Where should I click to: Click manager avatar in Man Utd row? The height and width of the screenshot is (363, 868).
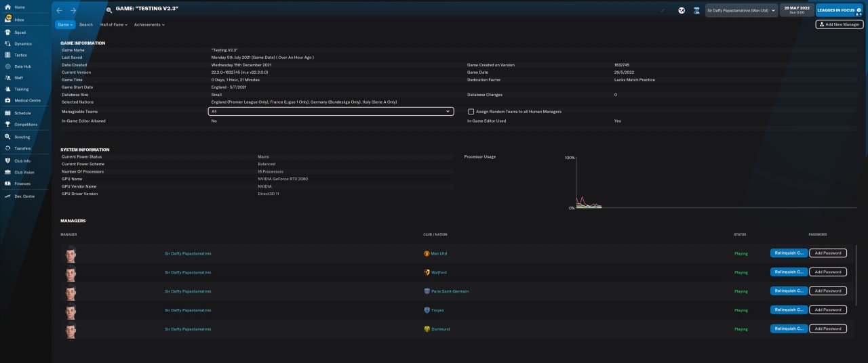(x=70, y=253)
